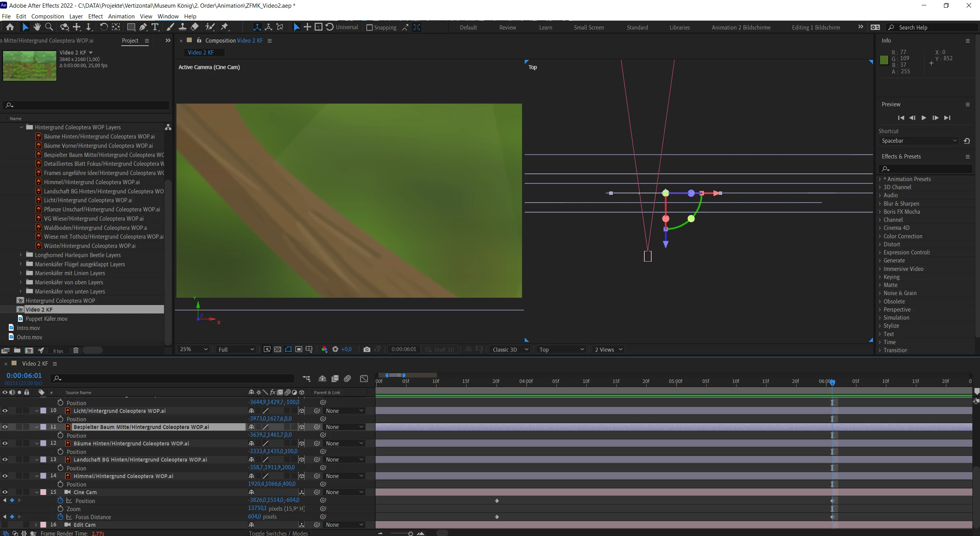
Task: Select the Puppet Pin tool
Action: pos(225,27)
